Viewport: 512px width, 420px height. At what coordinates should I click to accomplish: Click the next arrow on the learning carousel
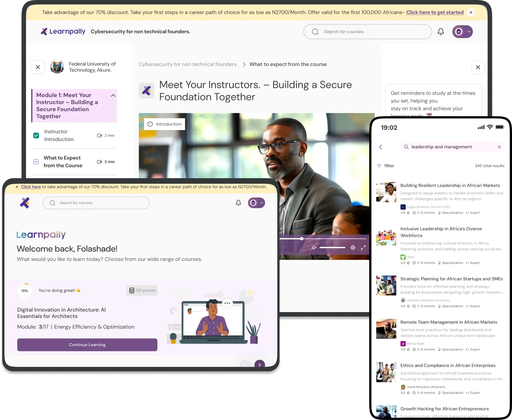coord(259,365)
